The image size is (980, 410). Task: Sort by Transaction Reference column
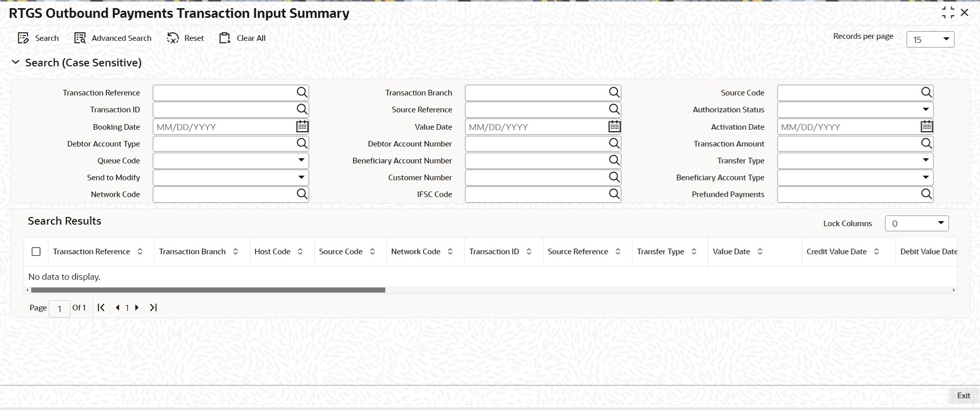point(140,252)
